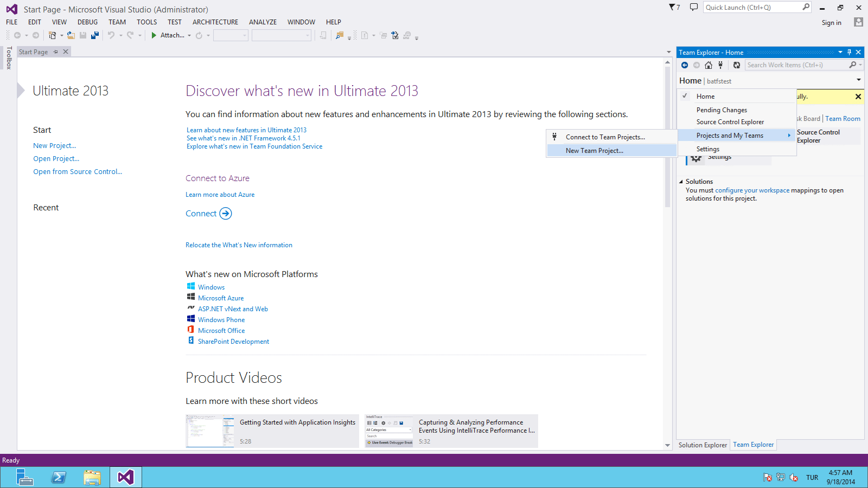Select the Home icon in Team Explorer
The image size is (868, 488).
tap(708, 65)
